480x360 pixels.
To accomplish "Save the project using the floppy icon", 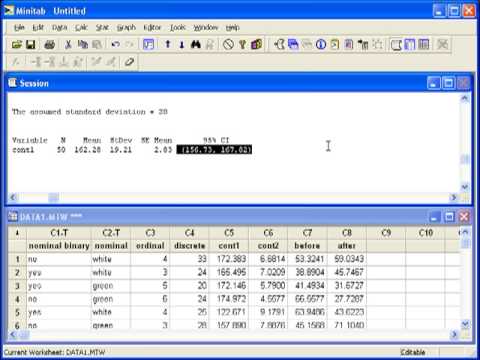I will [x=31, y=44].
